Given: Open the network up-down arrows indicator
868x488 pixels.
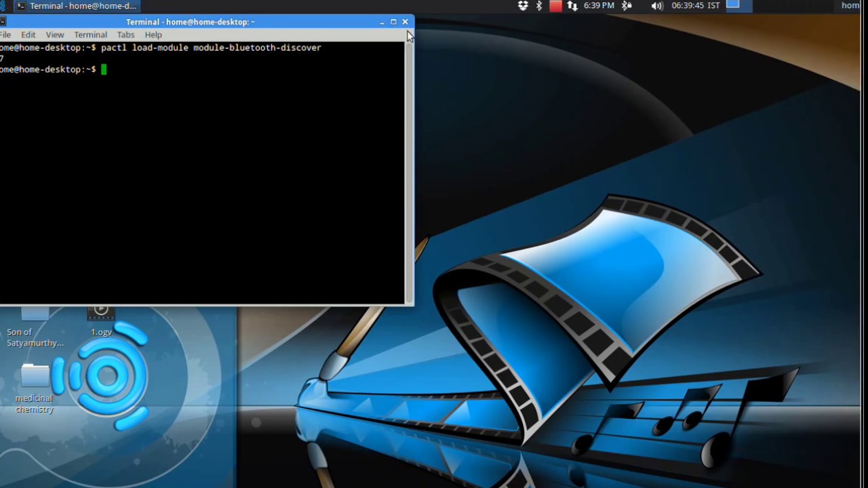Looking at the screenshot, I should tap(572, 5).
